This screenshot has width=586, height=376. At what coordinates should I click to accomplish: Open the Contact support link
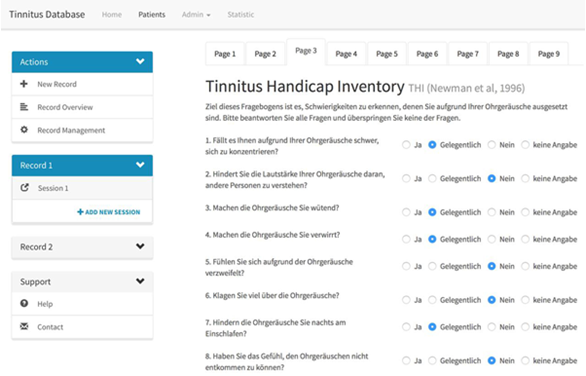82,327
